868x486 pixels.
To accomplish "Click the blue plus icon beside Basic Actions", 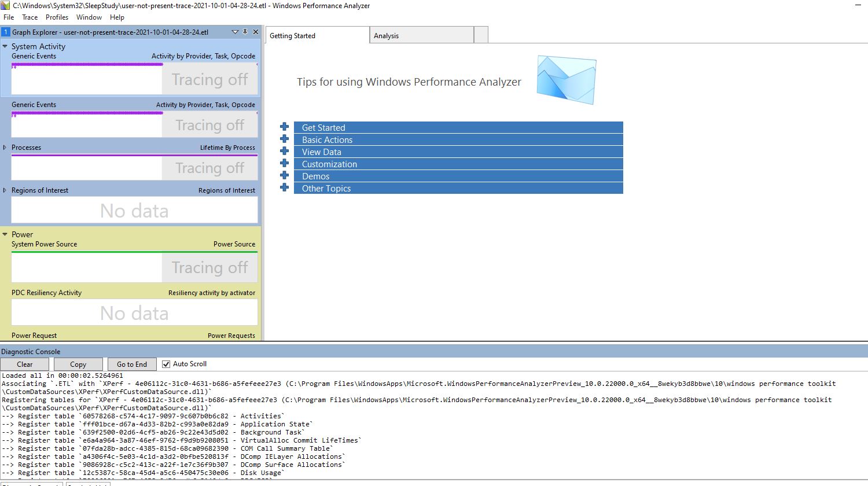I will (284, 139).
